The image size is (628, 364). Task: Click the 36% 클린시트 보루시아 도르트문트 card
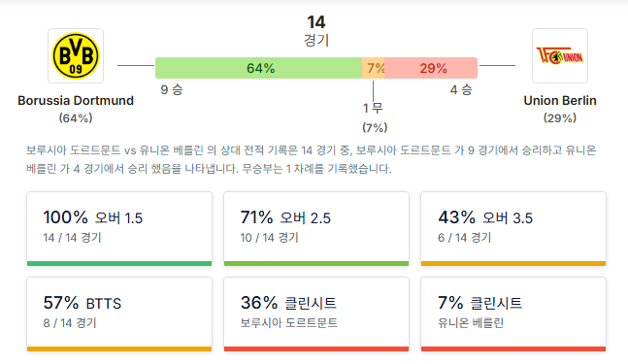click(x=316, y=314)
